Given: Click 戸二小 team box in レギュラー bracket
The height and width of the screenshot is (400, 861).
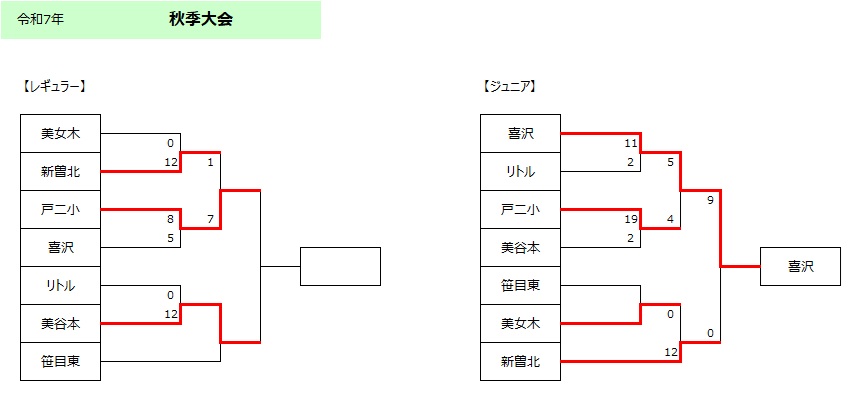Looking at the screenshot, I should pos(60,209).
